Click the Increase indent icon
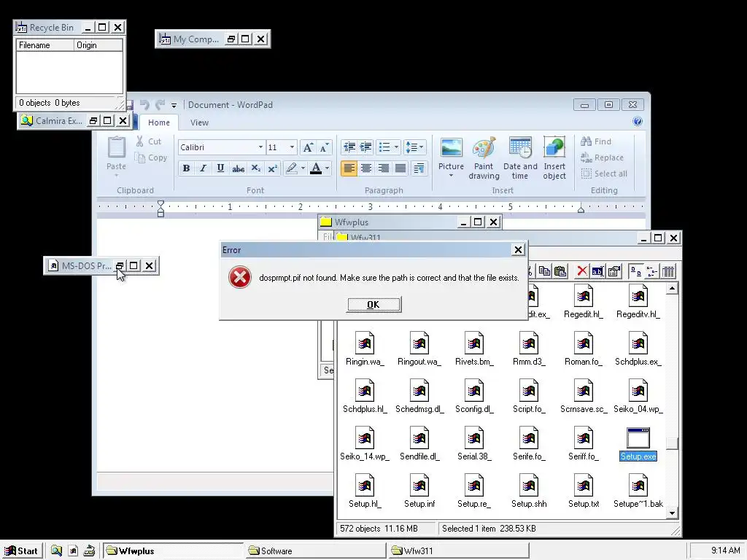 365,147
